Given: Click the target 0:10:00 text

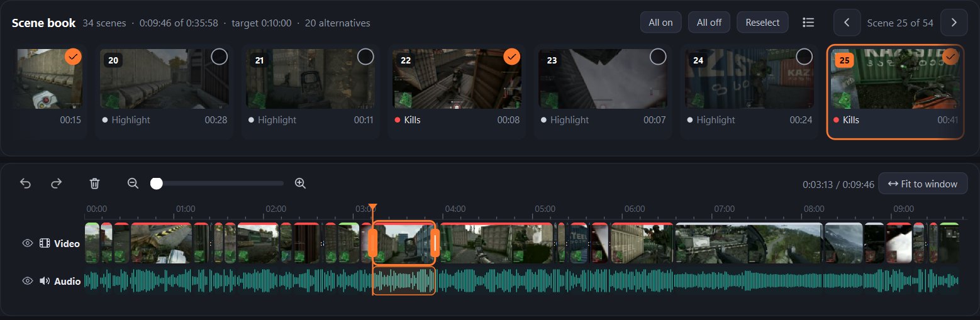Looking at the screenshot, I should tap(262, 23).
